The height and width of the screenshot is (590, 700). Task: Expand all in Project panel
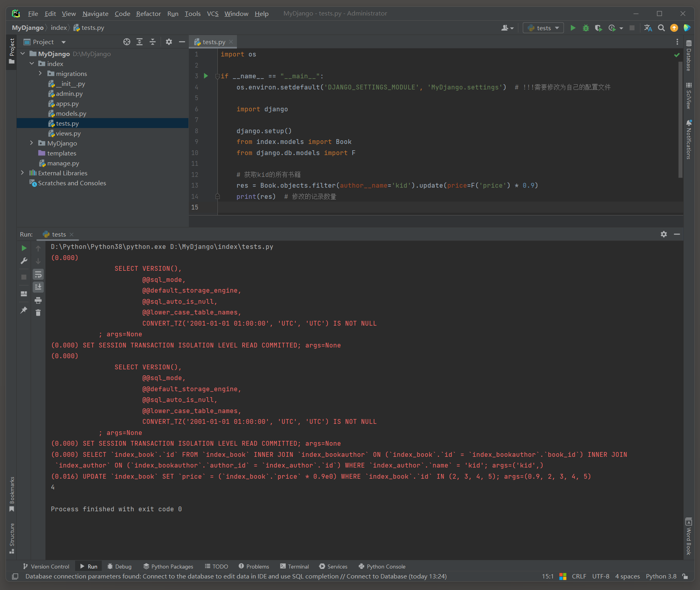click(140, 42)
